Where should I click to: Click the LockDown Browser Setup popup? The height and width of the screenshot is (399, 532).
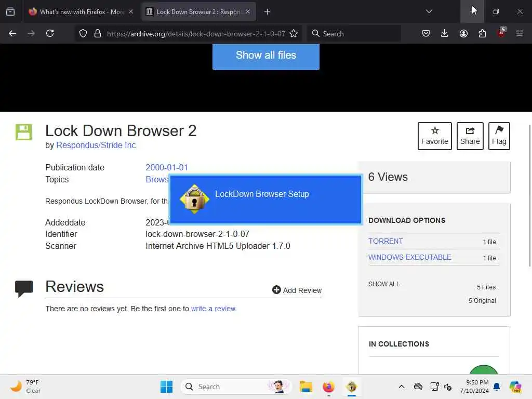(x=265, y=199)
